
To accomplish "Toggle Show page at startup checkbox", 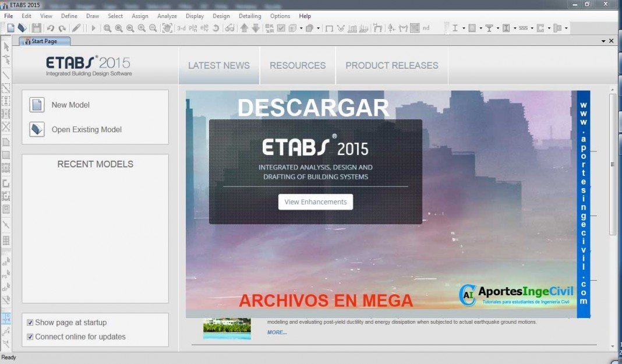I will click(30, 323).
